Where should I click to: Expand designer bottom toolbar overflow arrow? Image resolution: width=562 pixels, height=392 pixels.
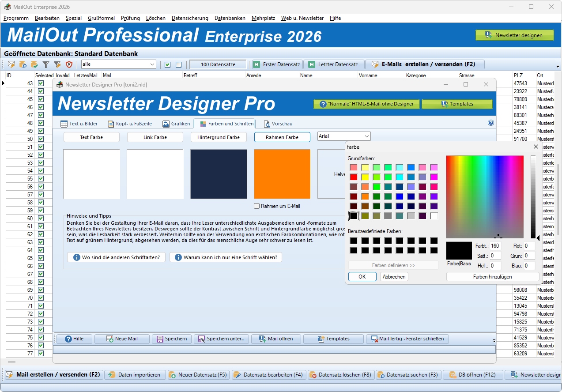point(494,341)
